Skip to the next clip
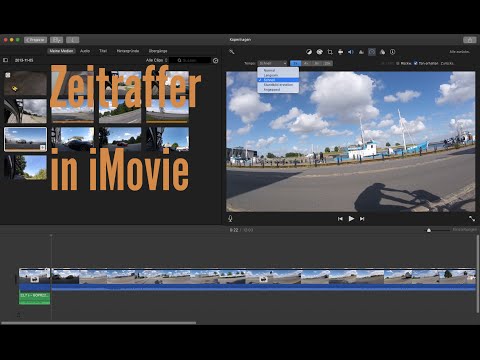Screen dimensions: 480x360 (362, 219)
